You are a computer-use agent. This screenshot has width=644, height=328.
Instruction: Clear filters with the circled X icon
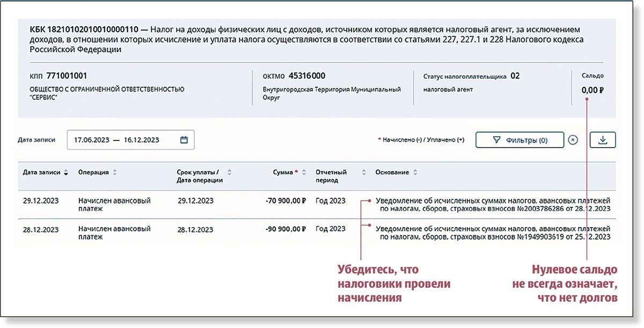click(x=573, y=140)
